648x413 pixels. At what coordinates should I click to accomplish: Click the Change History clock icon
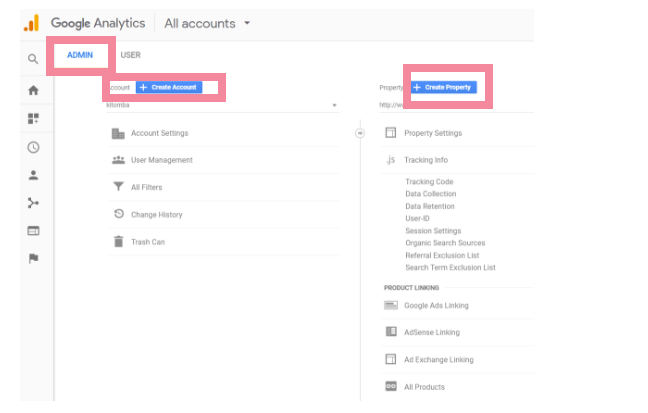119,214
